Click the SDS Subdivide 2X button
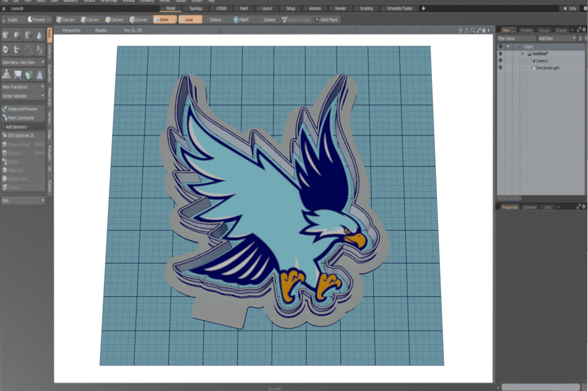The width and height of the screenshot is (588, 391). (23, 136)
